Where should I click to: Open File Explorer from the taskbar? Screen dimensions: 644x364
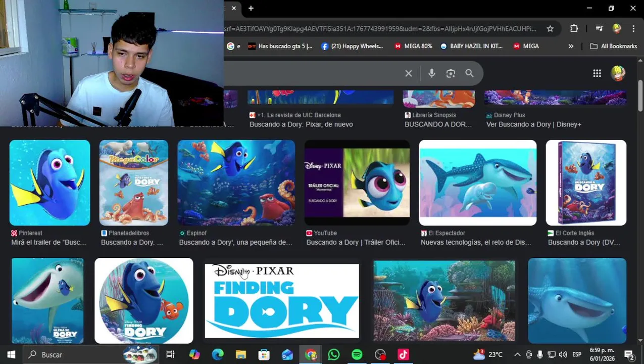click(241, 355)
